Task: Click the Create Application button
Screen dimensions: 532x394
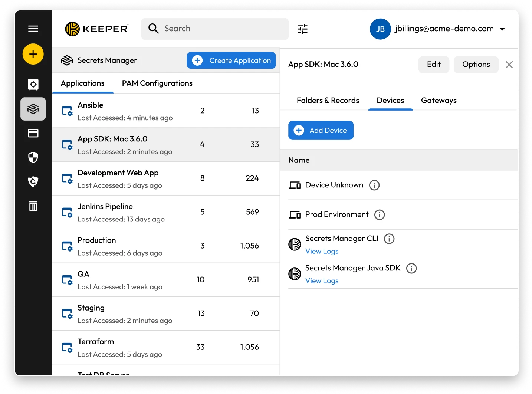Action: click(x=231, y=60)
